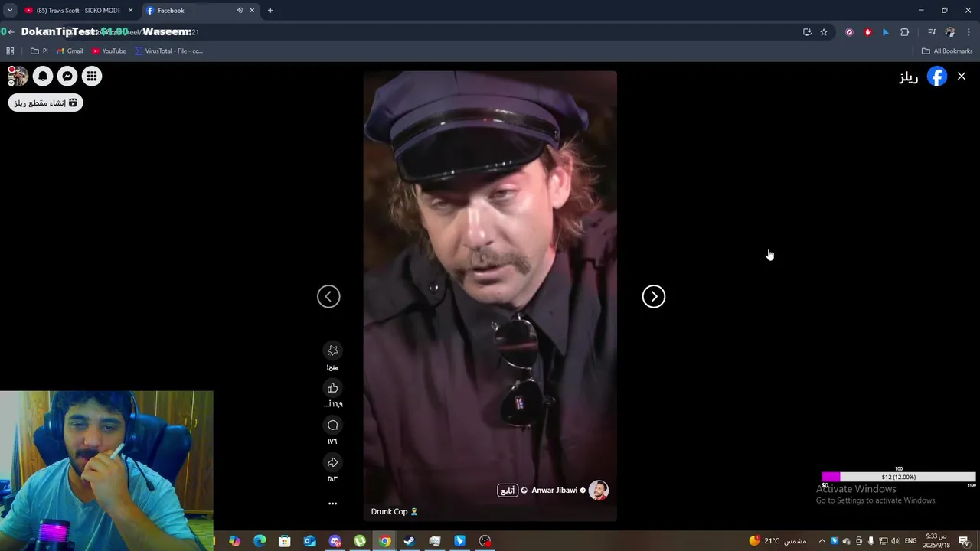This screenshot has width=980, height=551.
Task: Open the tab search dropdown
Action: 10,11
